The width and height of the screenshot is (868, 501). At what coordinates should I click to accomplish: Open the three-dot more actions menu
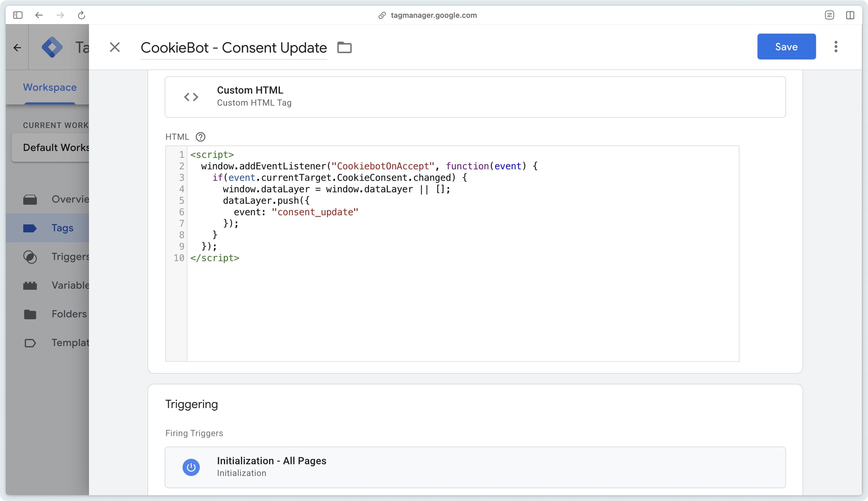[836, 47]
